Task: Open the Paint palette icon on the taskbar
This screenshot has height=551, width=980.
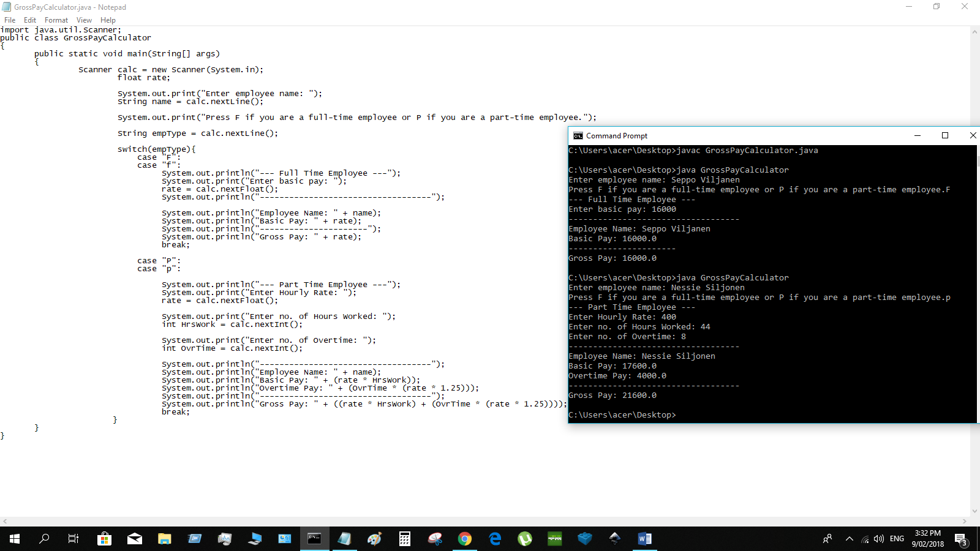Action: tap(374, 539)
